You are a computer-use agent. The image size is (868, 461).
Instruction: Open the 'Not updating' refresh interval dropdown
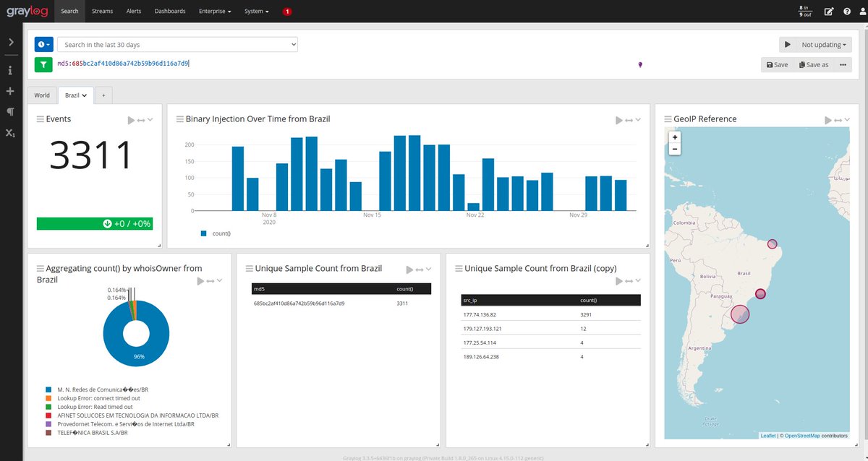(x=824, y=45)
